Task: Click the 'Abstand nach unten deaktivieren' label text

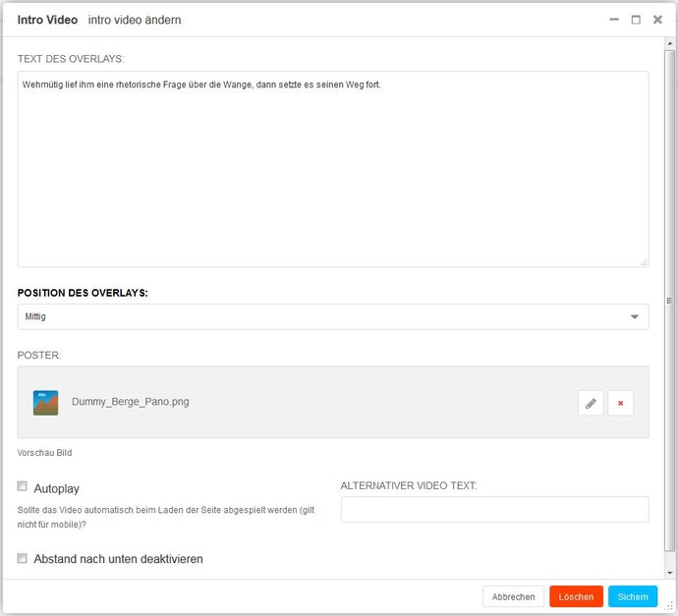Action: pos(118,558)
